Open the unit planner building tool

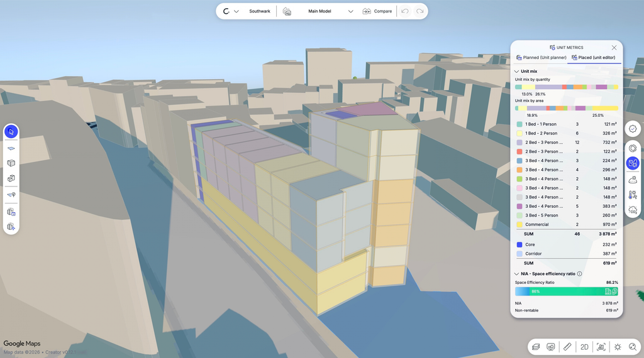pos(11,212)
